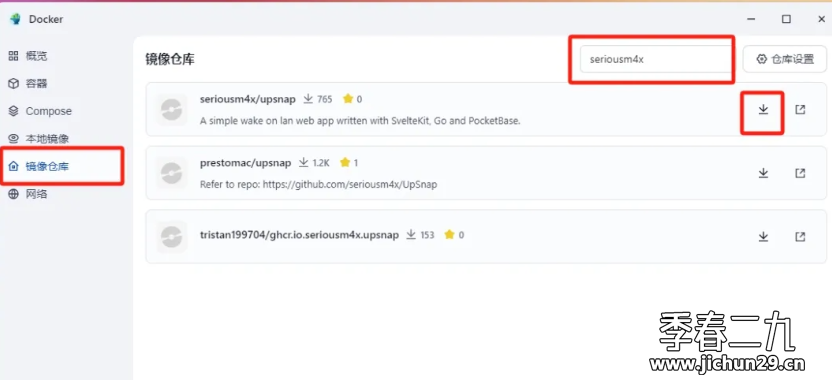The width and height of the screenshot is (832, 380).
Task: Click the 本地镜像 disk icon
Action: tap(13, 139)
